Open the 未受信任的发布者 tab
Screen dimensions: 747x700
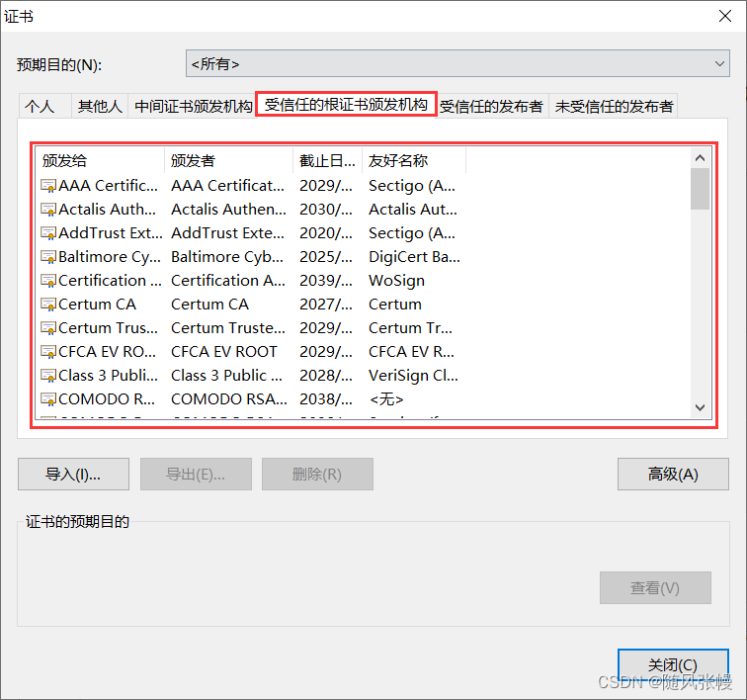tap(614, 106)
